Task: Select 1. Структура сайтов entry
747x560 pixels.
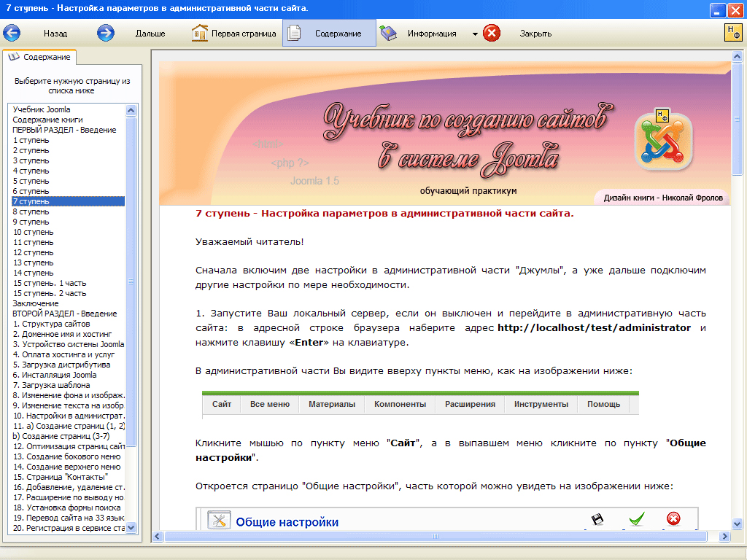Action: click(68, 324)
